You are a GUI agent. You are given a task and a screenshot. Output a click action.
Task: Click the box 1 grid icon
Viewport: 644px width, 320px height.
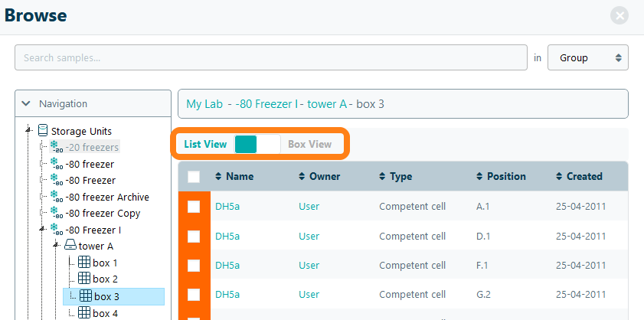[x=84, y=263]
